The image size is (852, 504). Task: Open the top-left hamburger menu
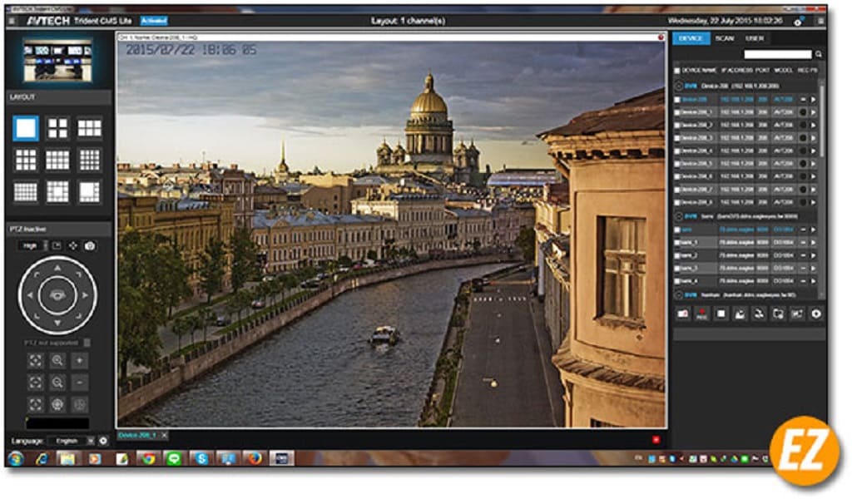12,21
